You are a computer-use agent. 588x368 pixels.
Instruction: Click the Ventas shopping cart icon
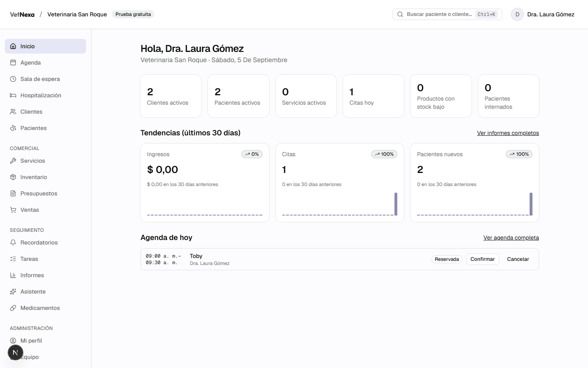(13, 210)
